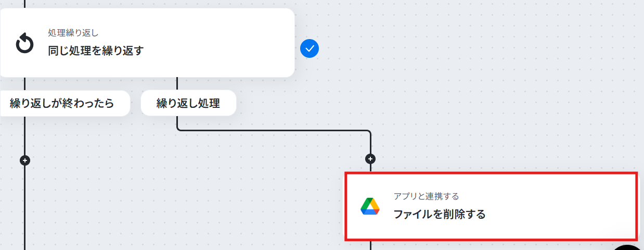Open the black circular button at bottom-right corner
Screen dimensions: 644x250
[x=628, y=247]
